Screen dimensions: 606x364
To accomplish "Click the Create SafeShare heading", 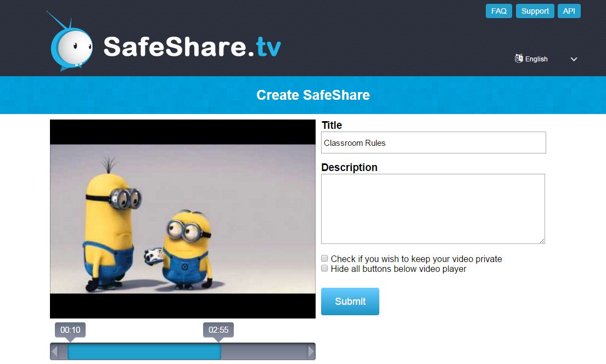I will tap(313, 95).
